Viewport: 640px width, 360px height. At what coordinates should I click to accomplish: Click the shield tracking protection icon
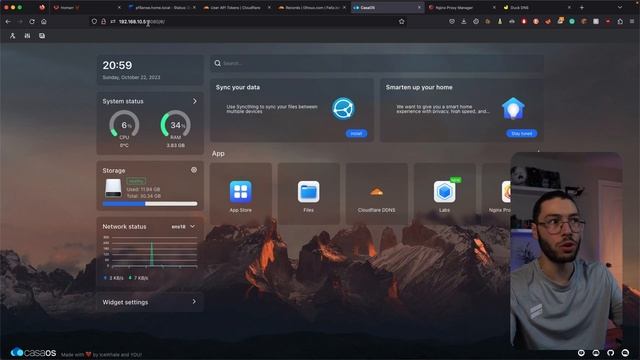click(94, 22)
